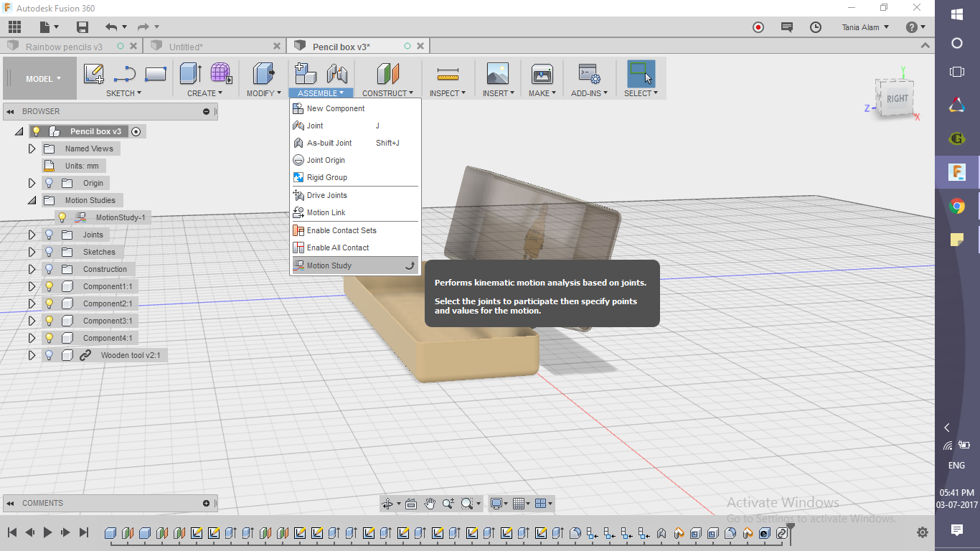The image size is (980, 551).
Task: Choose Enable Contact Sets menu entry
Action: (x=355, y=230)
